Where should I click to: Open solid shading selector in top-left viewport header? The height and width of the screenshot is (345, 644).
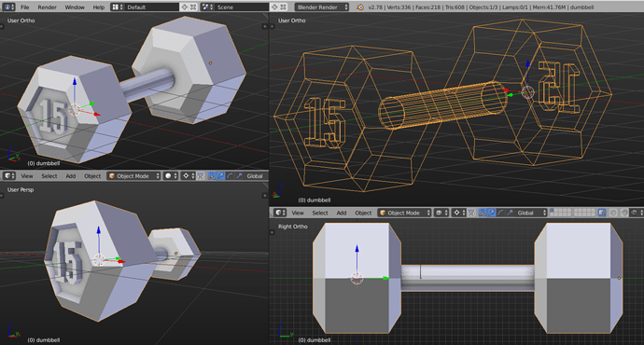click(171, 176)
